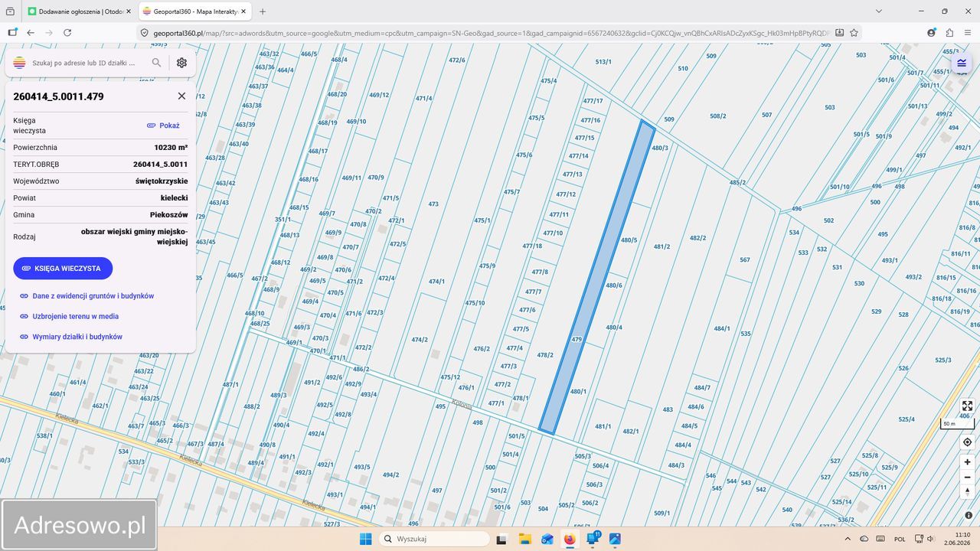Click parcel 494/2 label on map

pyautogui.click(x=391, y=474)
